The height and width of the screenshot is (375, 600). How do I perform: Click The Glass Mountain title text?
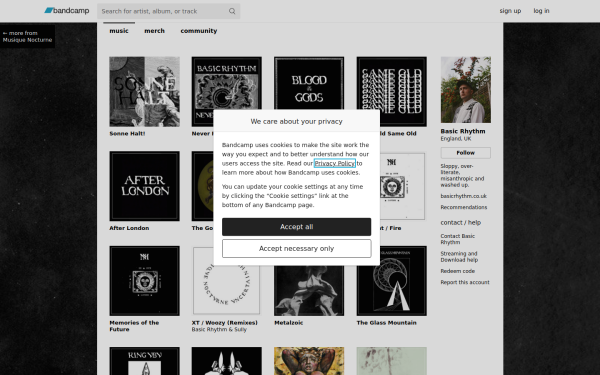coord(386,323)
